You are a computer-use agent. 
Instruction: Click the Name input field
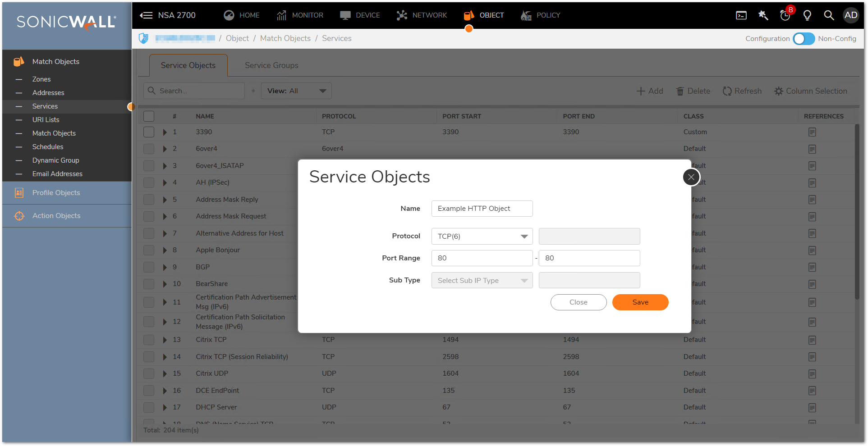coord(482,209)
